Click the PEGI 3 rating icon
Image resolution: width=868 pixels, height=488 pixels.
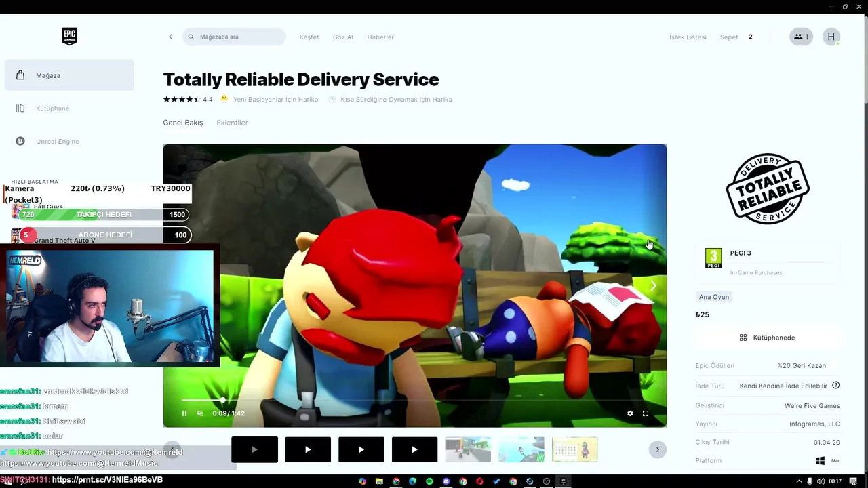[x=713, y=258]
